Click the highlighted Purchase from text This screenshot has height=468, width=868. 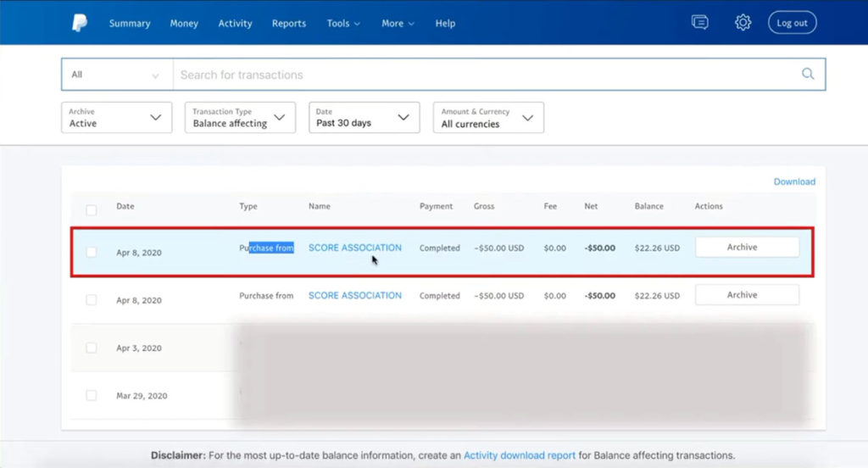point(266,248)
